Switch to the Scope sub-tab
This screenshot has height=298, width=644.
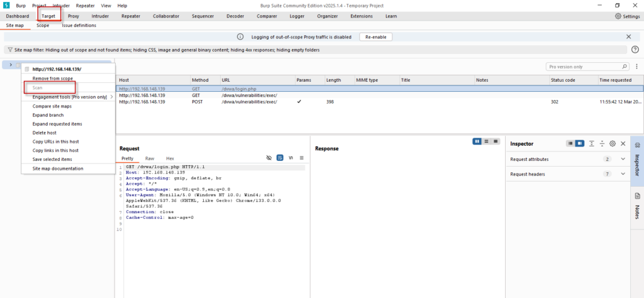pyautogui.click(x=43, y=26)
